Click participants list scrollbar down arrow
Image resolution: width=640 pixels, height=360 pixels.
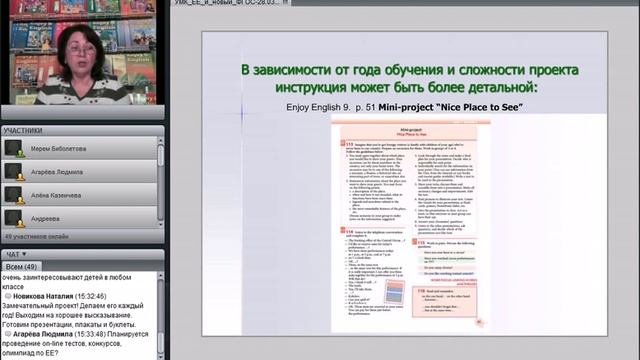[160, 224]
